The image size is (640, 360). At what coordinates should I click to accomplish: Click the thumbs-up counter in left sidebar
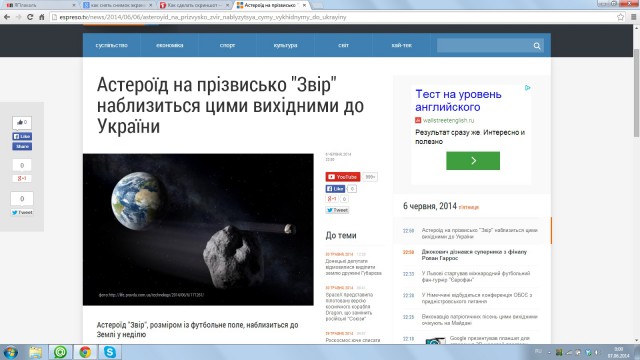(22, 122)
